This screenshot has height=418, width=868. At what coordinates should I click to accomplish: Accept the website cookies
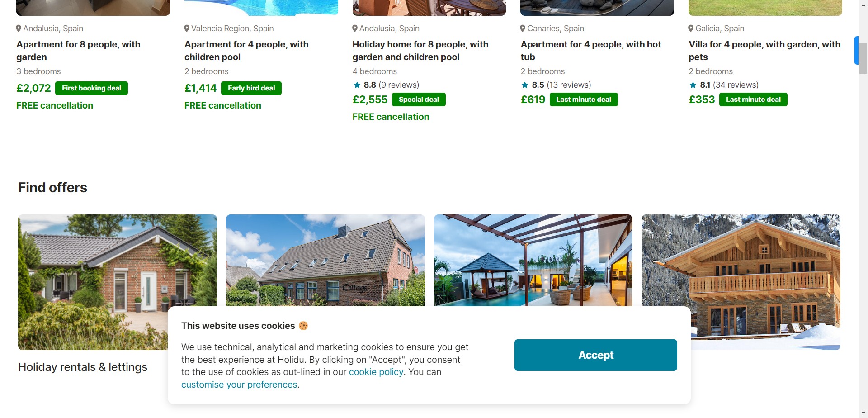[x=596, y=355]
